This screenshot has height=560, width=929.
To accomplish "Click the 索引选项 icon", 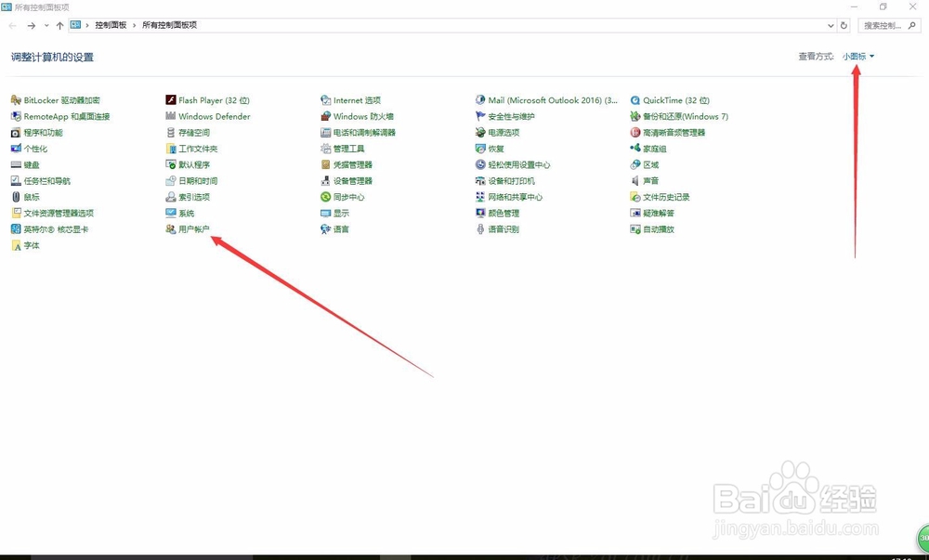I will (x=171, y=197).
